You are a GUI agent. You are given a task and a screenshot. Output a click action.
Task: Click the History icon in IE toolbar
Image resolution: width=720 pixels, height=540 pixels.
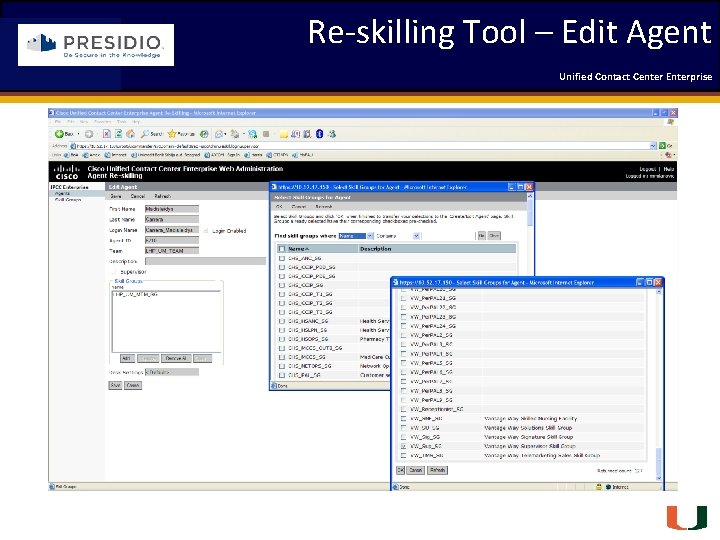point(204,134)
